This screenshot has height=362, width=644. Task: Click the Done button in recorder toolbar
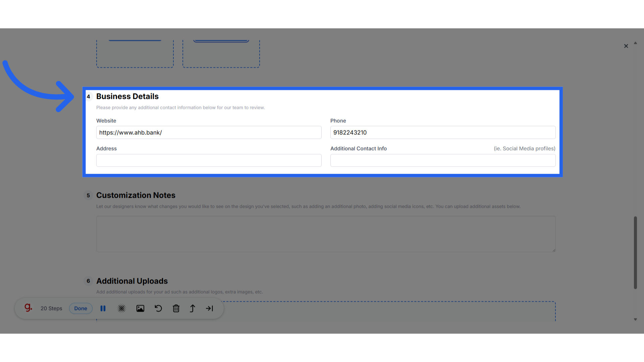(80, 308)
